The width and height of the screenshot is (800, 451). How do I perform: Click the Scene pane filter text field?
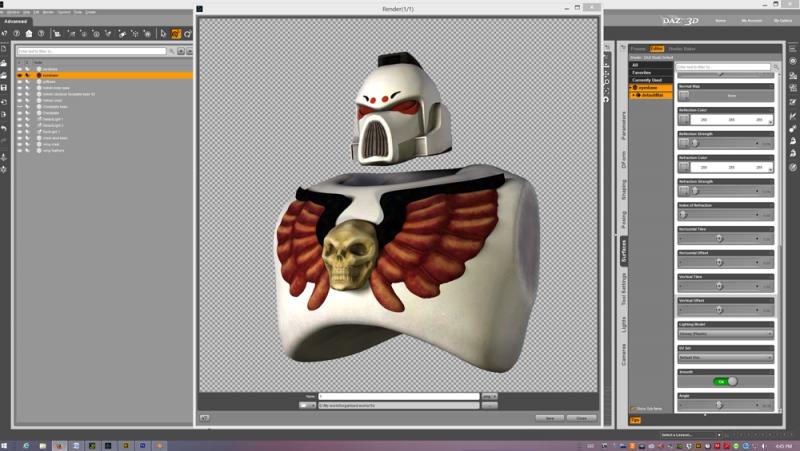point(92,51)
